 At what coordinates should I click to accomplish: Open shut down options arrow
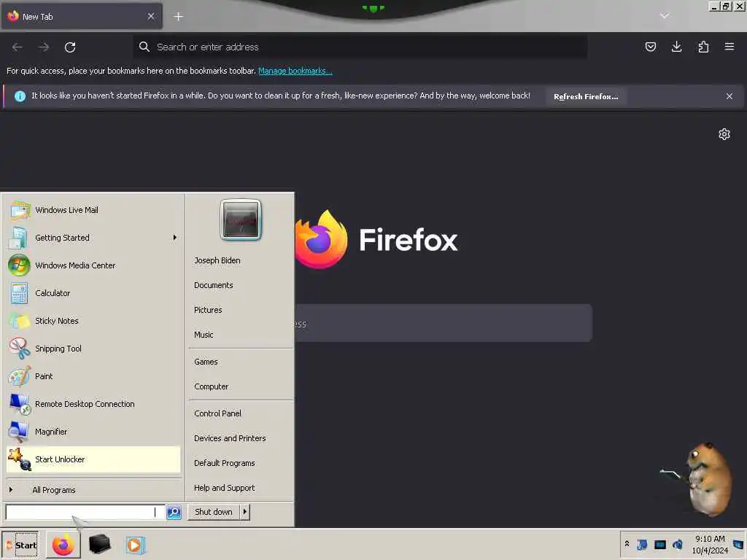(245, 512)
